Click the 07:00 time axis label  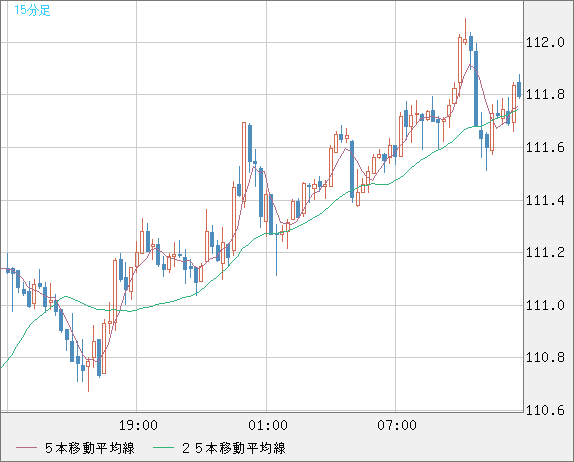(397, 425)
